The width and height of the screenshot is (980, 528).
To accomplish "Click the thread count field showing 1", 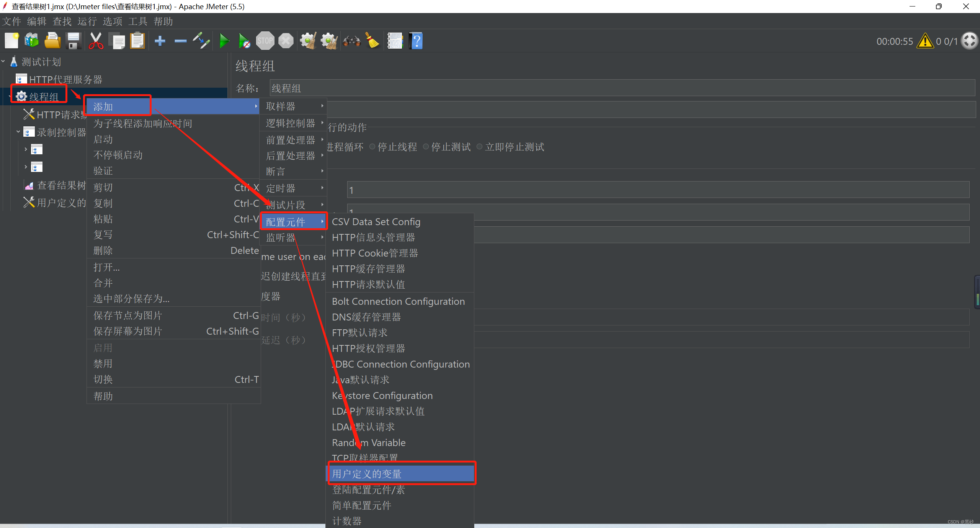I will [x=658, y=190].
